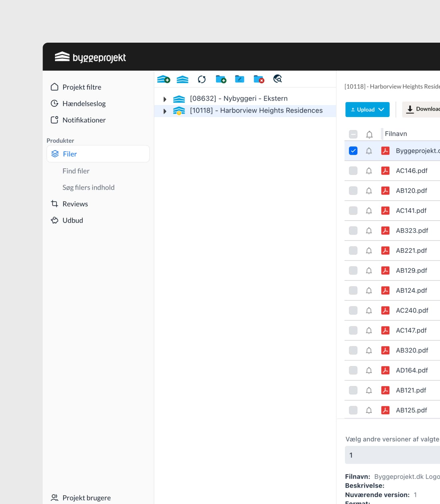This screenshot has width=440, height=504.
Task: Toggle notification bell for AB129.pdf
Action: click(369, 271)
